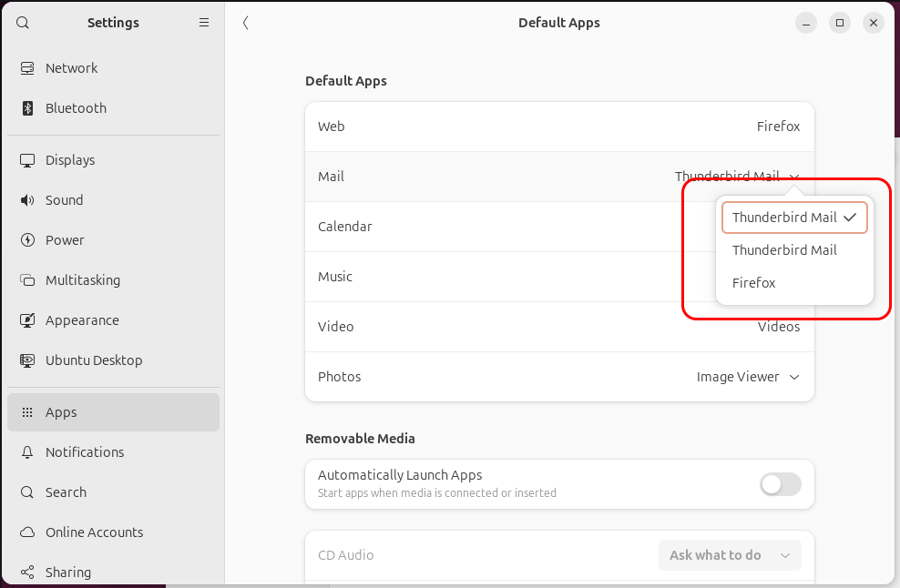
Task: Toggle Automatically Launch Apps switch
Action: click(781, 484)
